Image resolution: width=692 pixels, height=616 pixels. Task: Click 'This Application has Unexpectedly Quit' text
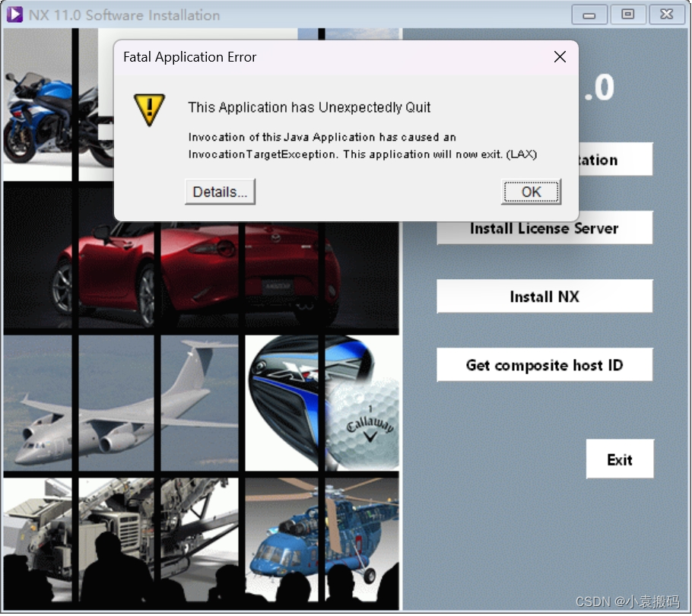(309, 107)
